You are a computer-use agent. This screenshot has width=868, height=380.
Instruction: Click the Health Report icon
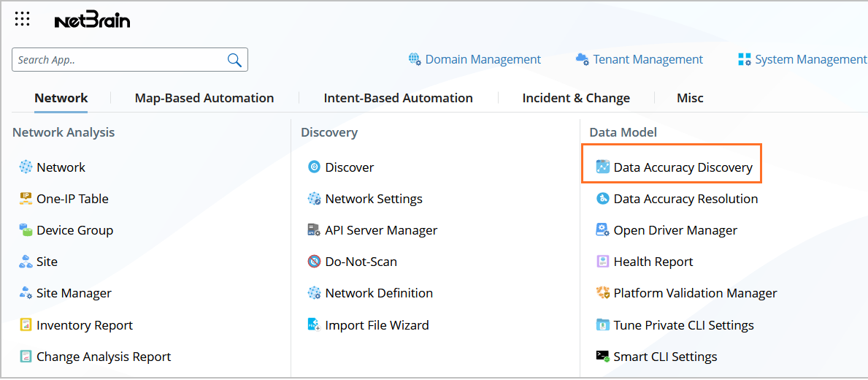coord(602,262)
